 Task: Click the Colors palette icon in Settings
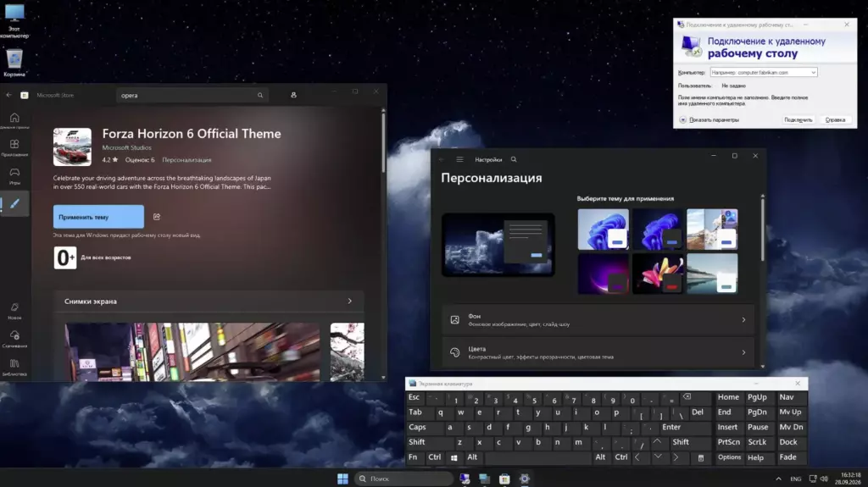454,352
